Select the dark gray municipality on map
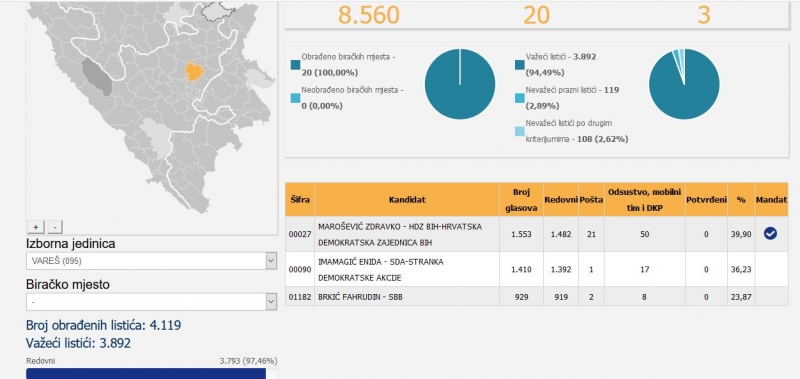The image size is (800, 379). tap(98, 77)
